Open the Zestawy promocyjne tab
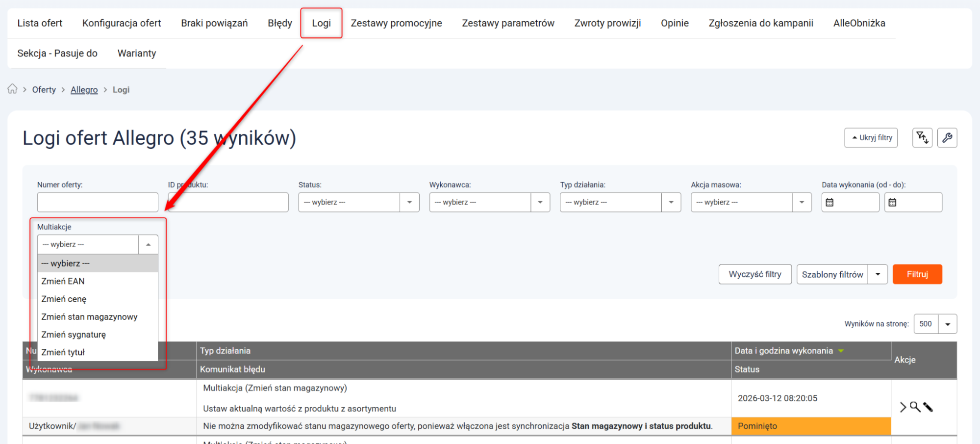The height and width of the screenshot is (444, 980). pyautogui.click(x=396, y=23)
